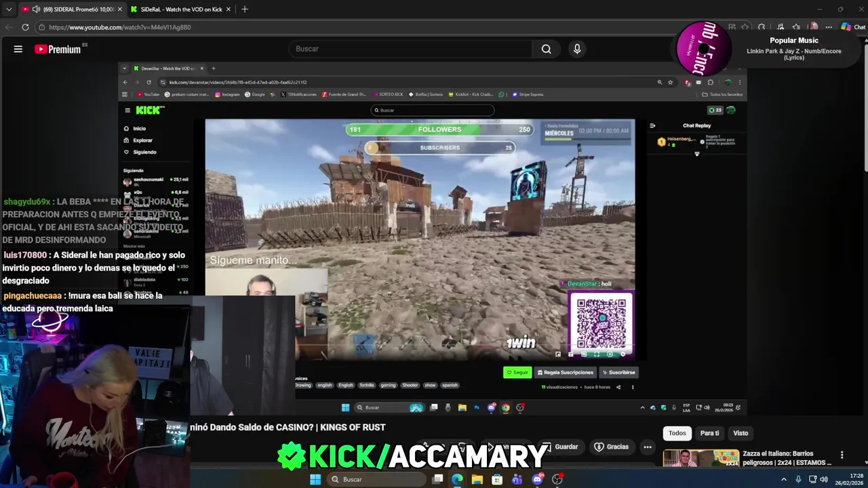Open browser profile avatar
Image resolution: width=868 pixels, height=488 pixels.
click(814, 27)
